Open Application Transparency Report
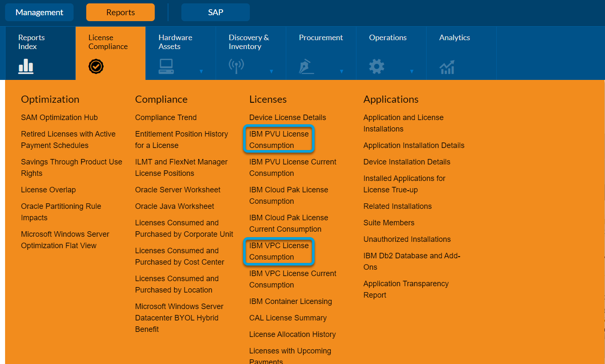This screenshot has width=605, height=364. [x=406, y=289]
